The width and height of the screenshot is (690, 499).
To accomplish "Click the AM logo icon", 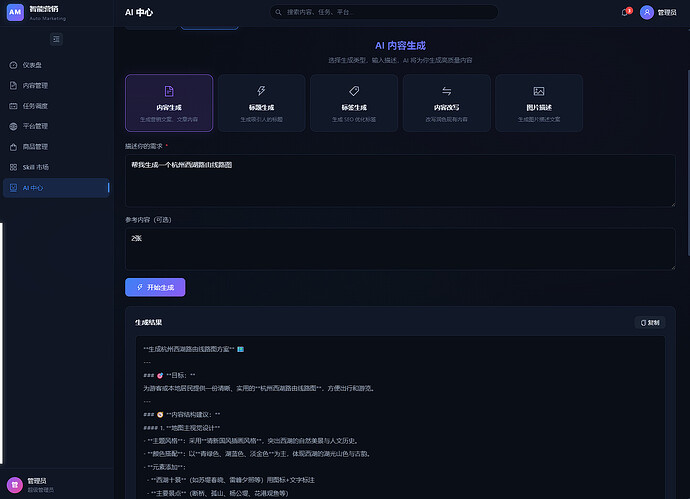I will tap(15, 12).
